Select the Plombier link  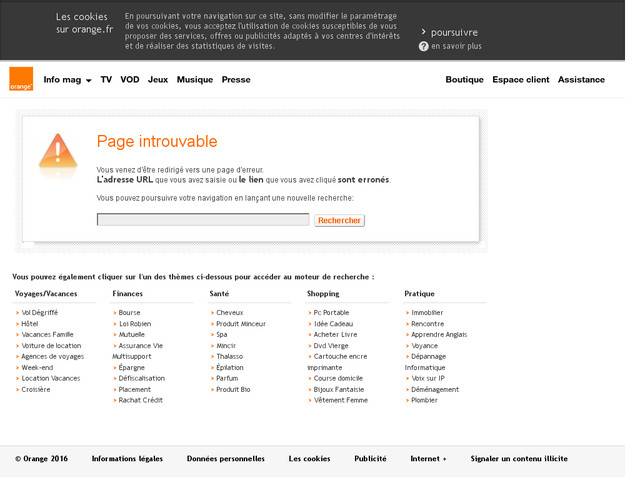point(424,400)
